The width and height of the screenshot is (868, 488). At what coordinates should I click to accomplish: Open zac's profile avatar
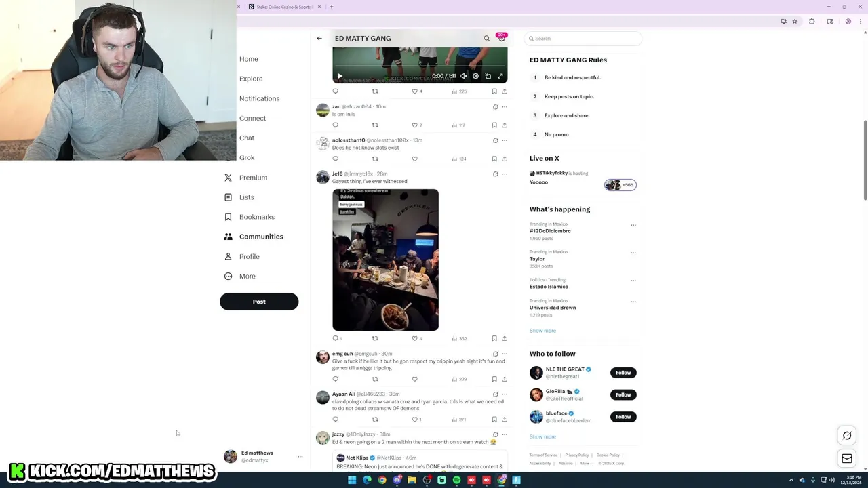tap(323, 110)
